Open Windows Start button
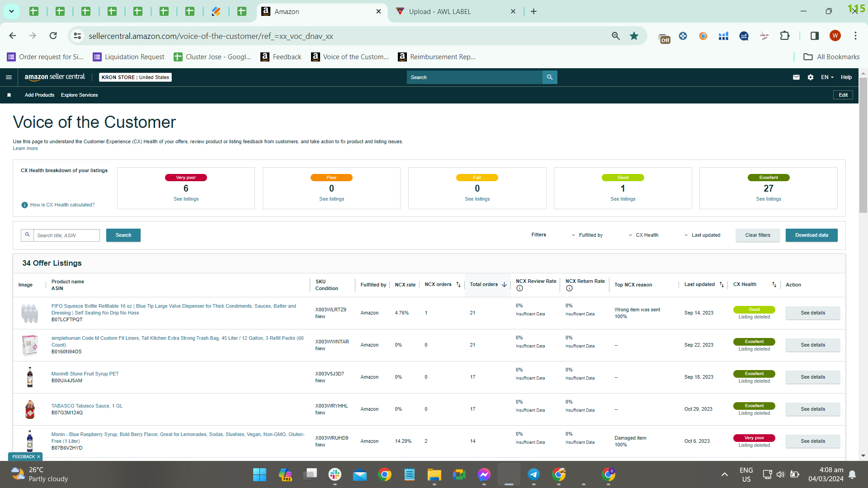 (x=259, y=474)
